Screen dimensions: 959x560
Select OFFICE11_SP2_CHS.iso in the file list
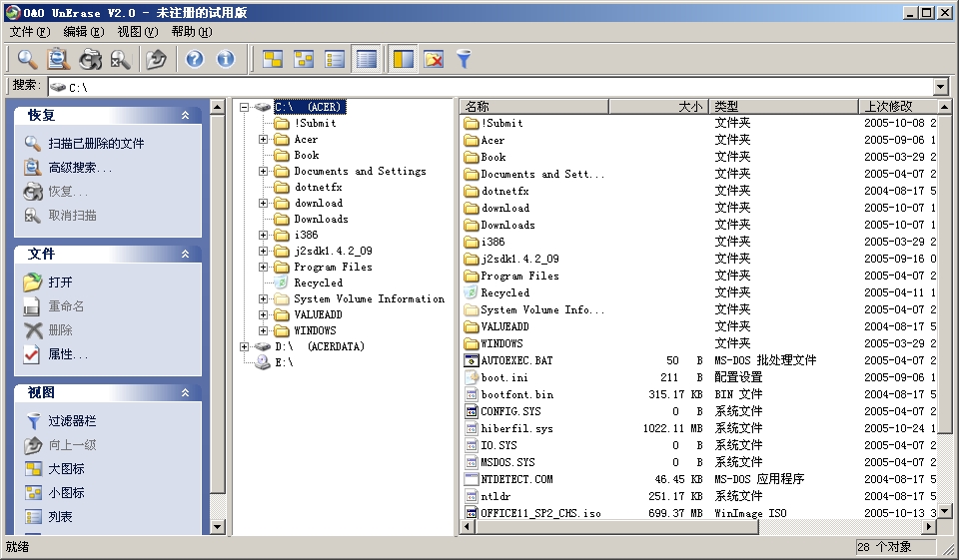pos(540,513)
